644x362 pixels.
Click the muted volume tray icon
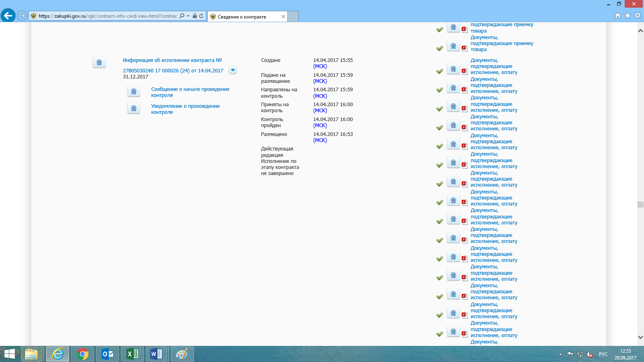tap(590, 354)
